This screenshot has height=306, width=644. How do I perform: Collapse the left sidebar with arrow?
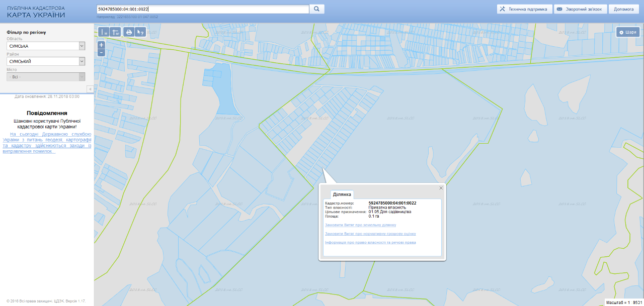pos(90,89)
